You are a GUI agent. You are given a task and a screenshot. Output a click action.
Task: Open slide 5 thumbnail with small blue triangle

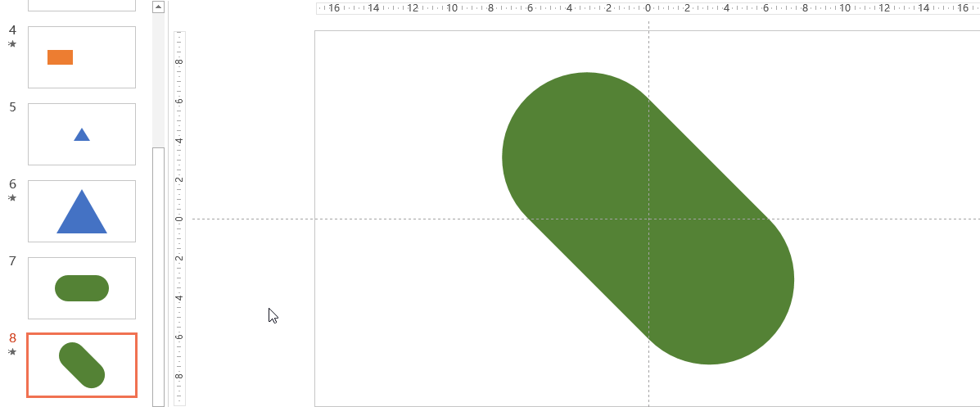pyautogui.click(x=82, y=134)
